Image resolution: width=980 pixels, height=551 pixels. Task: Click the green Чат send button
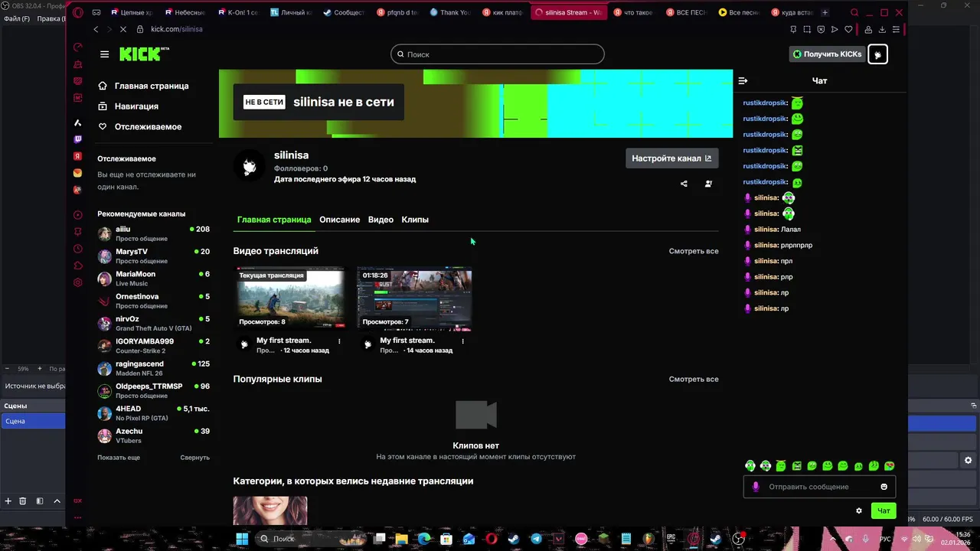click(x=884, y=510)
